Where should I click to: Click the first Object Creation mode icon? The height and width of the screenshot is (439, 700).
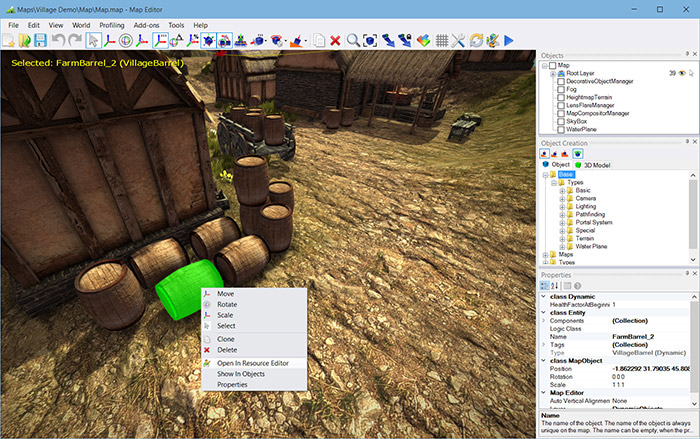point(544,154)
